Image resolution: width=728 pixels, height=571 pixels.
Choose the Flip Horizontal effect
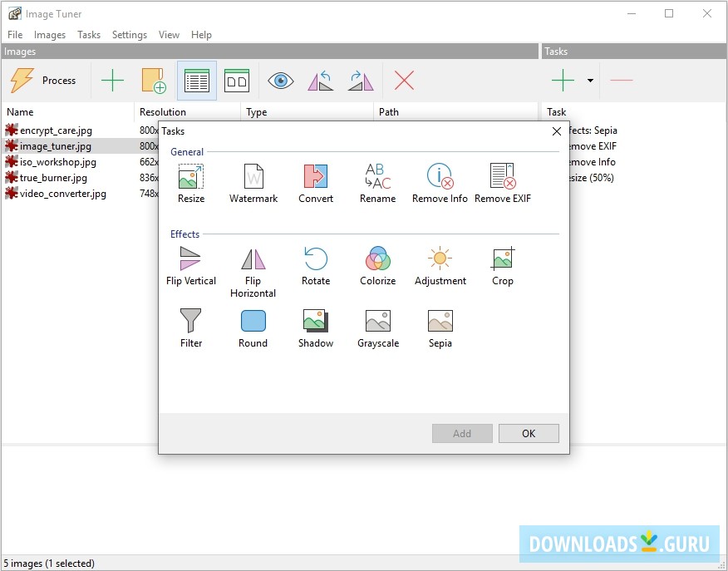pos(253,272)
